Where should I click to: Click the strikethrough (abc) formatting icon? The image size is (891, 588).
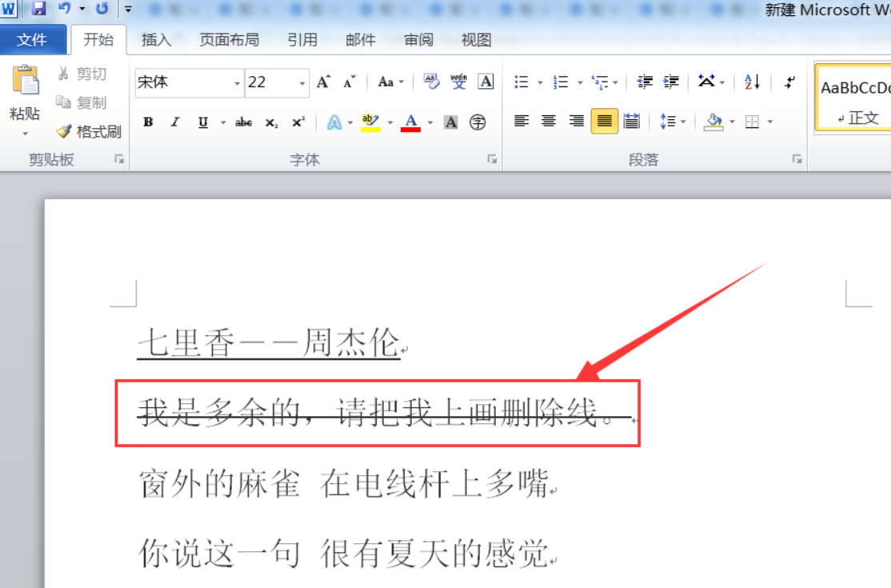(x=244, y=122)
